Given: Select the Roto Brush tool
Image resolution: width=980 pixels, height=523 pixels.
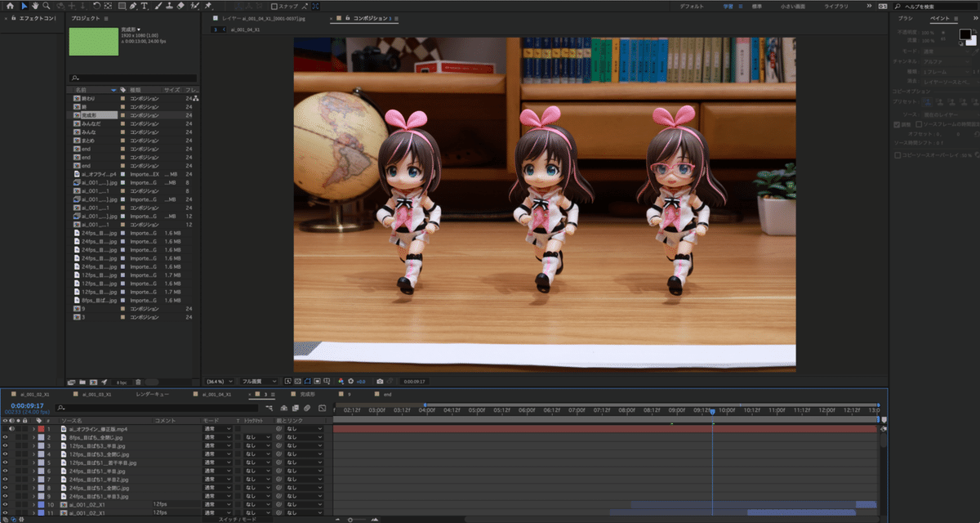Looking at the screenshot, I should click(195, 6).
